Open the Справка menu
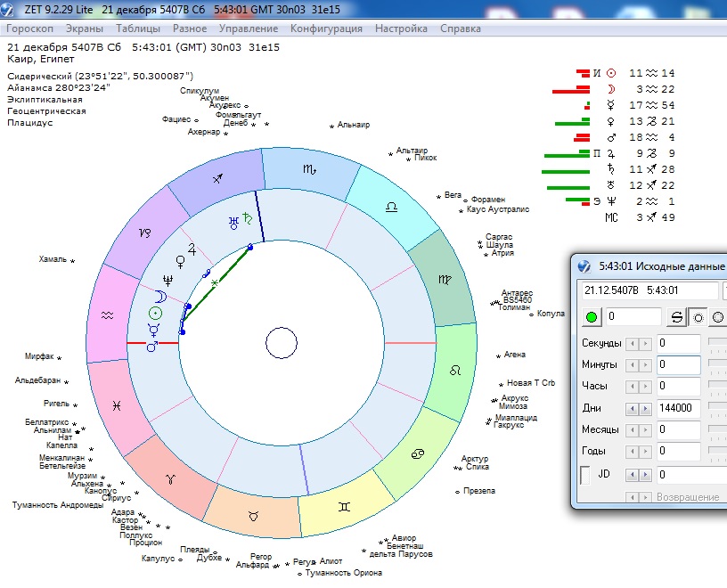727x588 pixels. [461, 29]
